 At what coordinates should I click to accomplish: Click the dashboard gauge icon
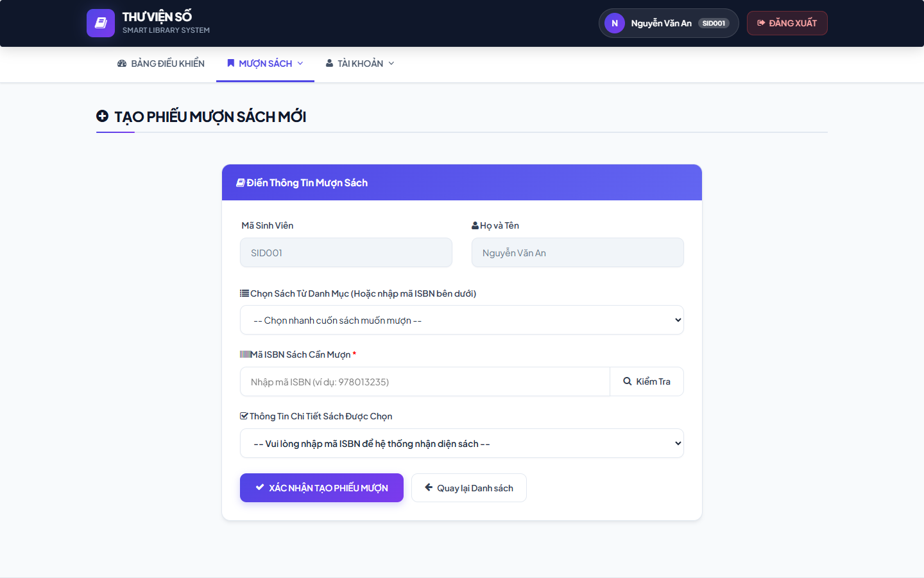(122, 64)
